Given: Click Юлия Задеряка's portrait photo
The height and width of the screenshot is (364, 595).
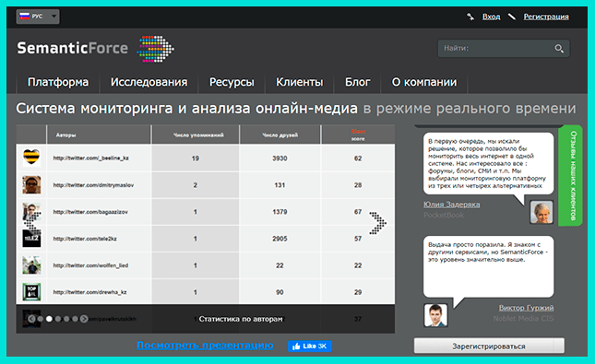Looking at the screenshot, I should [541, 212].
